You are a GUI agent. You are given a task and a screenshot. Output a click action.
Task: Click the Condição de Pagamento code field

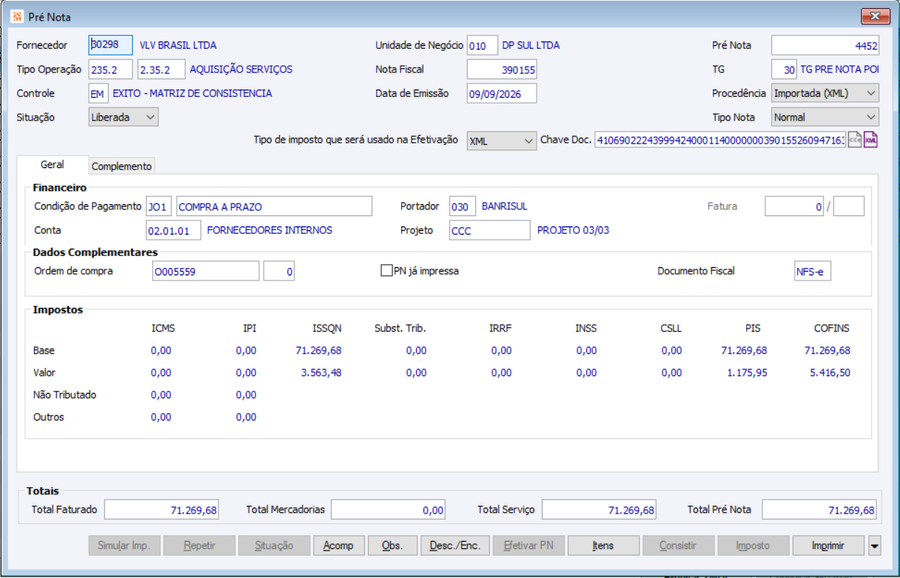158,206
